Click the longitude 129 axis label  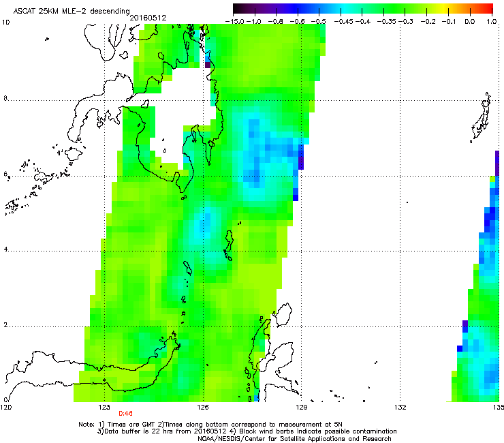click(x=302, y=408)
